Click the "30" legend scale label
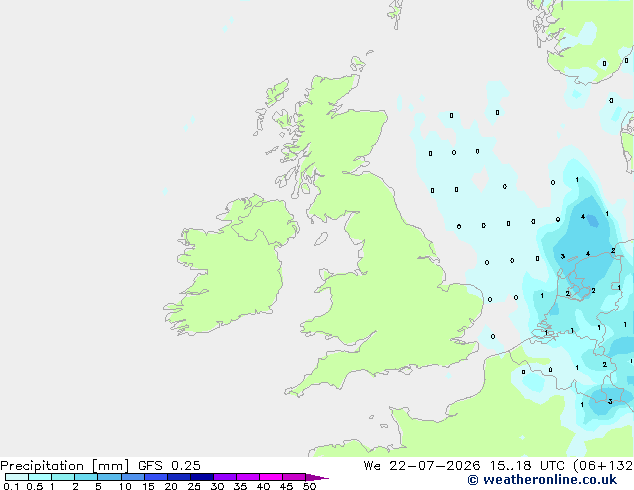This screenshot has width=634, height=490. [217, 486]
